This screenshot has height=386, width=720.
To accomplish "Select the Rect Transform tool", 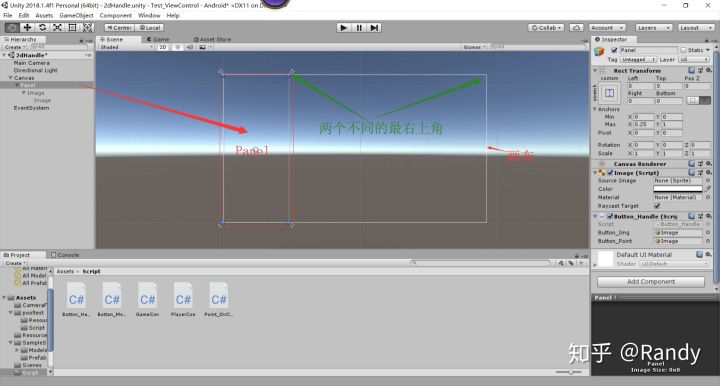I will (73, 28).
